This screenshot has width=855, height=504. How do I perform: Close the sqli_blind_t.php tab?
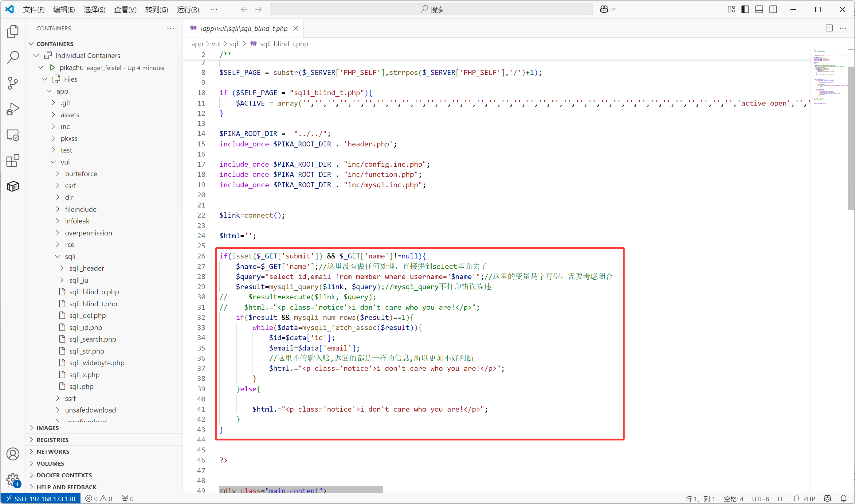[x=296, y=28]
